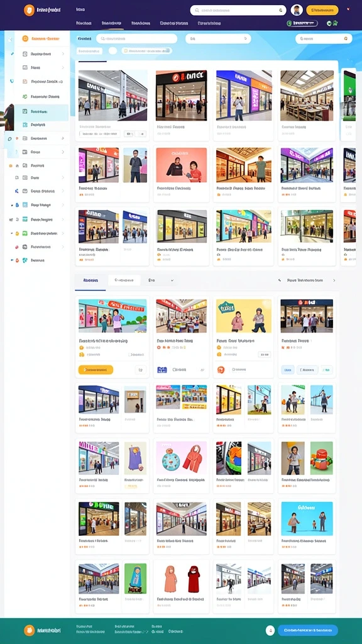Screen dimensions: 362x644
Task: Open the first shopping mall corridor thumbnail
Action: pos(112,96)
